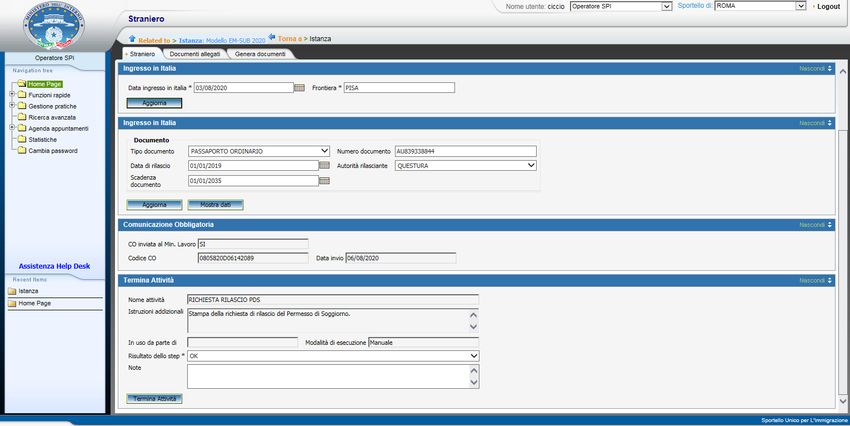The height and width of the screenshot is (426, 850).
Task: Open calendar picker for Data di rilascio
Action: tap(324, 166)
